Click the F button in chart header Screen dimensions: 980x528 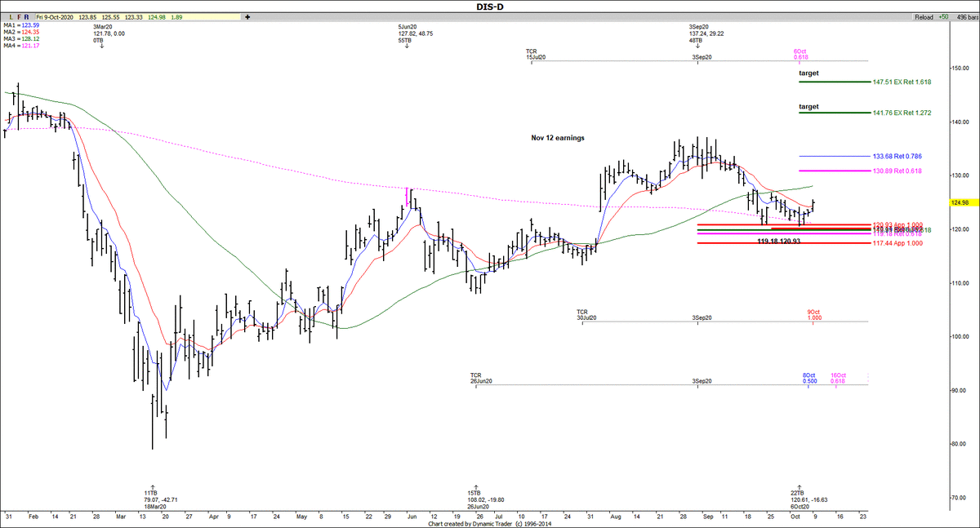[x=17, y=16]
